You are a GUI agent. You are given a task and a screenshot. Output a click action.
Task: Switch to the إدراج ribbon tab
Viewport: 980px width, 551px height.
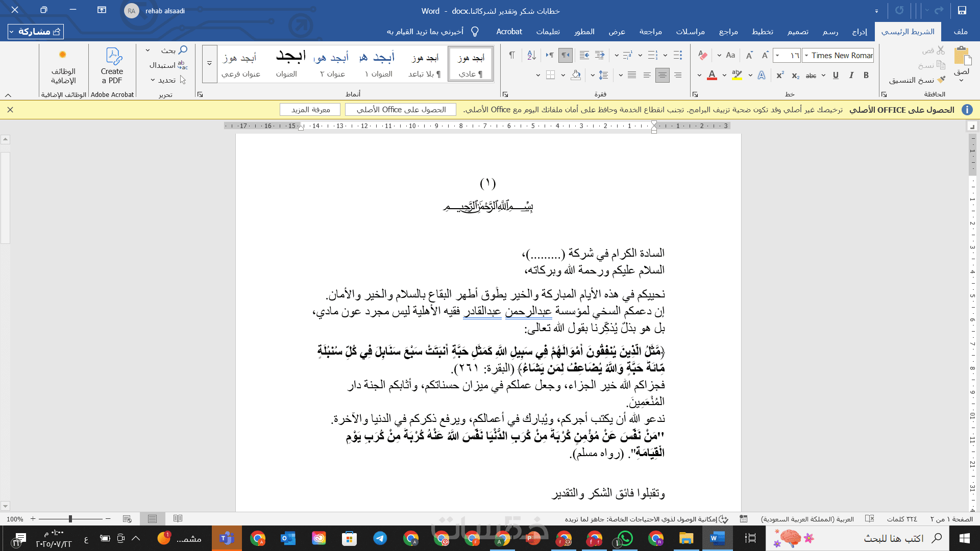860,32
